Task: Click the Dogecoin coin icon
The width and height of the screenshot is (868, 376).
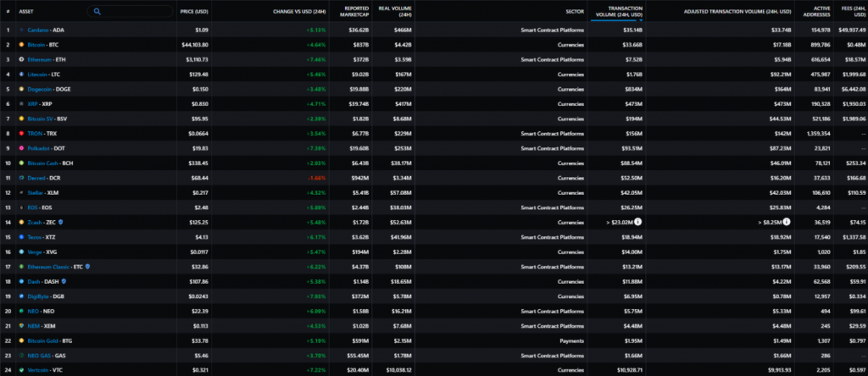Action: click(21, 89)
